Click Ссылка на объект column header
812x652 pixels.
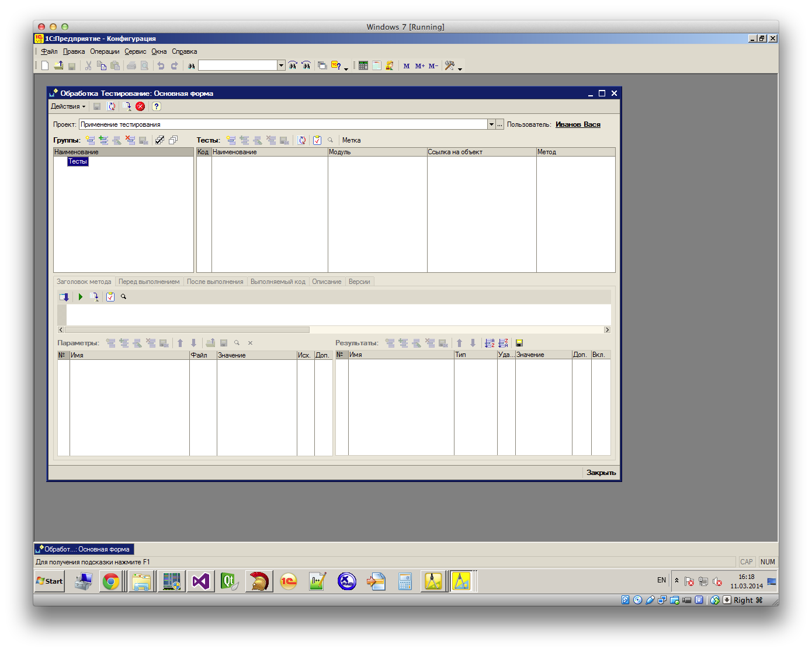[481, 152]
